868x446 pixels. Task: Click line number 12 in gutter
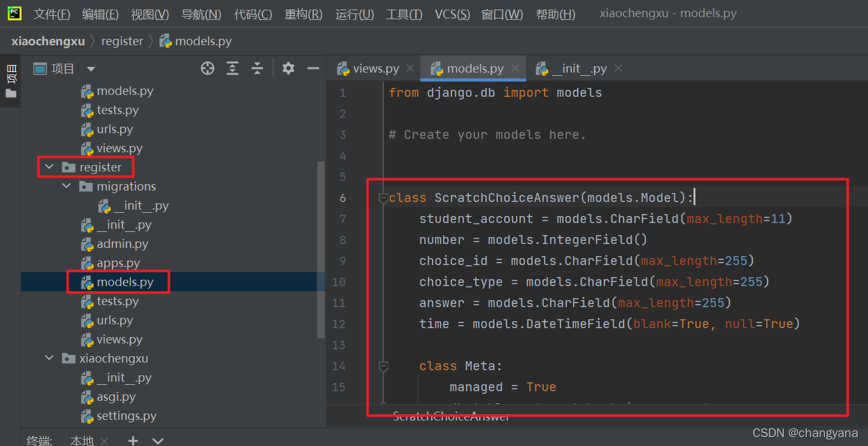339,324
